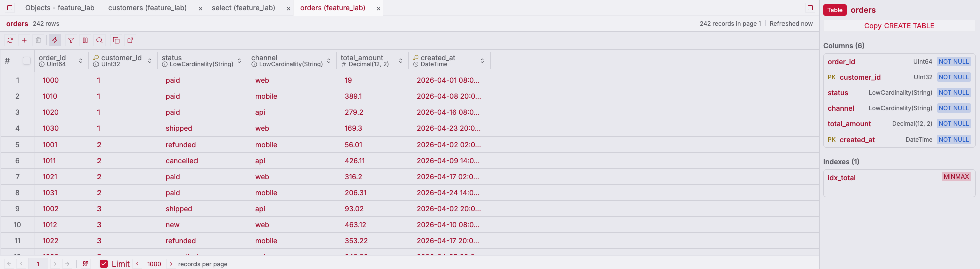Click the Table badge beside orders
The image size is (980, 269).
tap(835, 10)
